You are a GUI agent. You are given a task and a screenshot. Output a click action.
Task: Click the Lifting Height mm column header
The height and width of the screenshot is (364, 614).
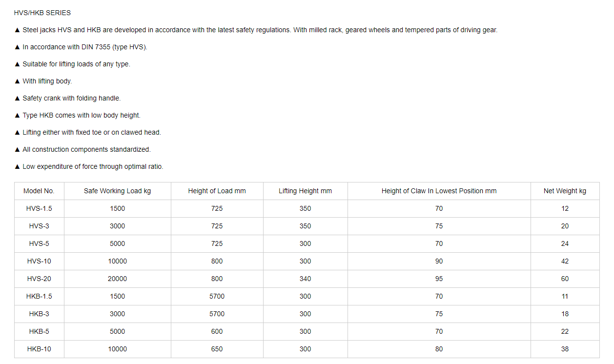point(305,191)
